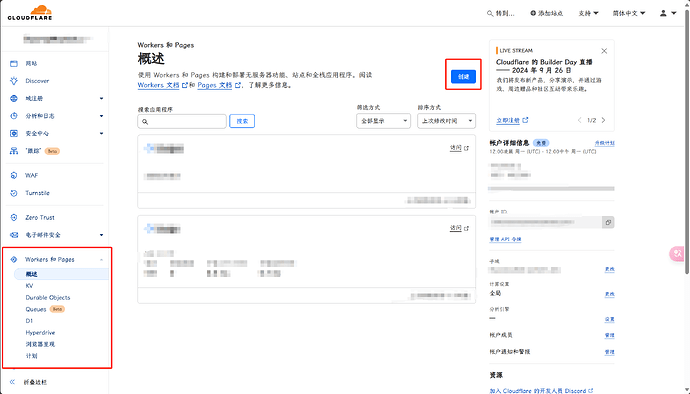Screen dimensions: 690x394
Task: Select KV in the Workers submenu
Action: 29,286
